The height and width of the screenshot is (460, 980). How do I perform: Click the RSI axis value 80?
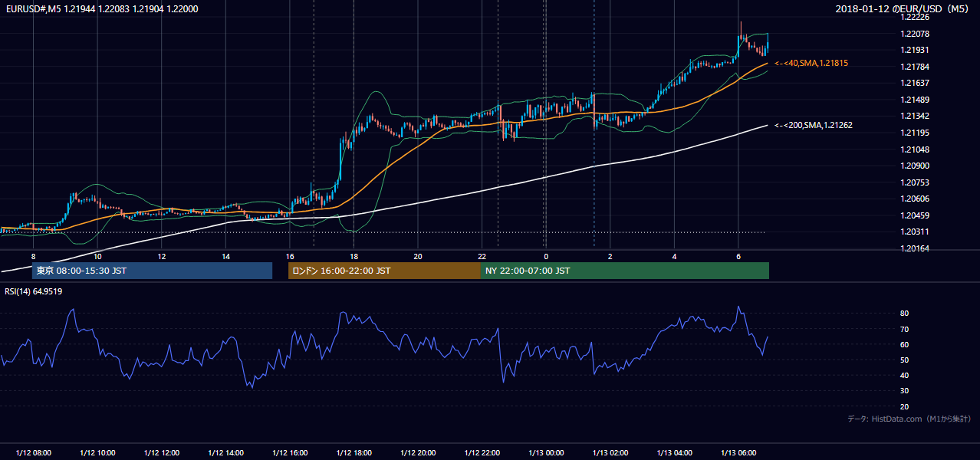tap(905, 314)
